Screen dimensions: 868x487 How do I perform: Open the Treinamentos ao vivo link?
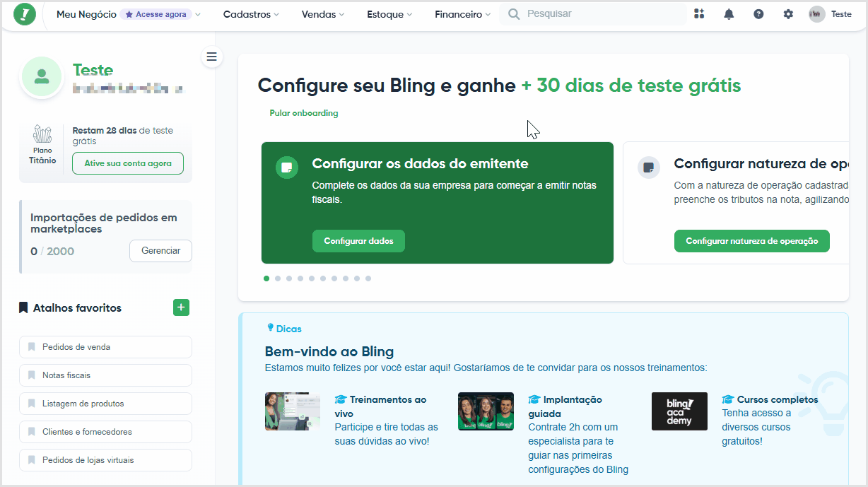[381, 406]
